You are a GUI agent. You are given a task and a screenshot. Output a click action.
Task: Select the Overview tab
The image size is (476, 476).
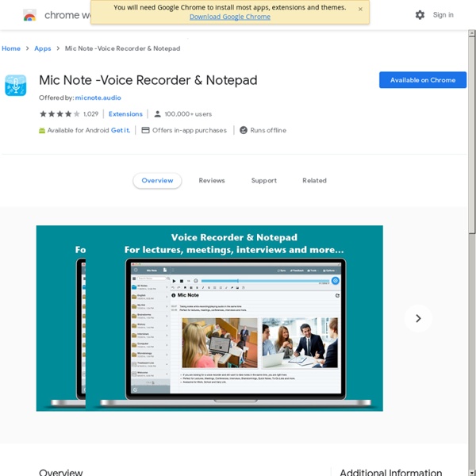coord(157,181)
